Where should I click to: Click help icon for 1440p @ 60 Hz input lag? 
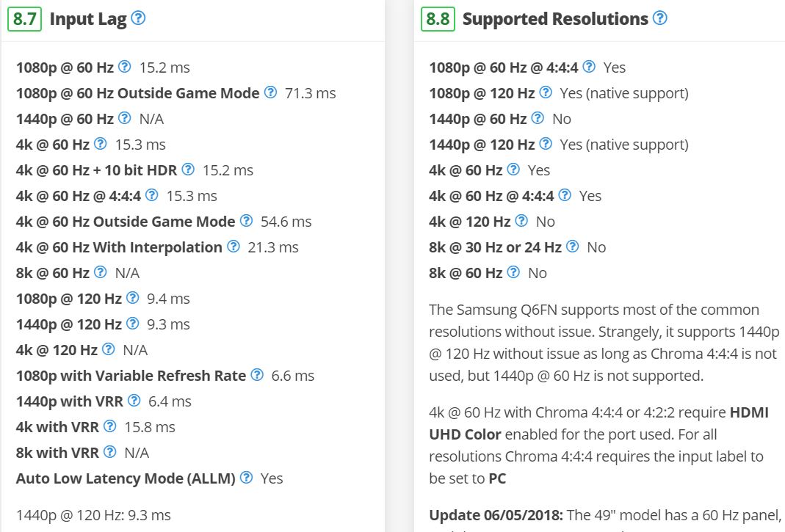click(x=125, y=118)
